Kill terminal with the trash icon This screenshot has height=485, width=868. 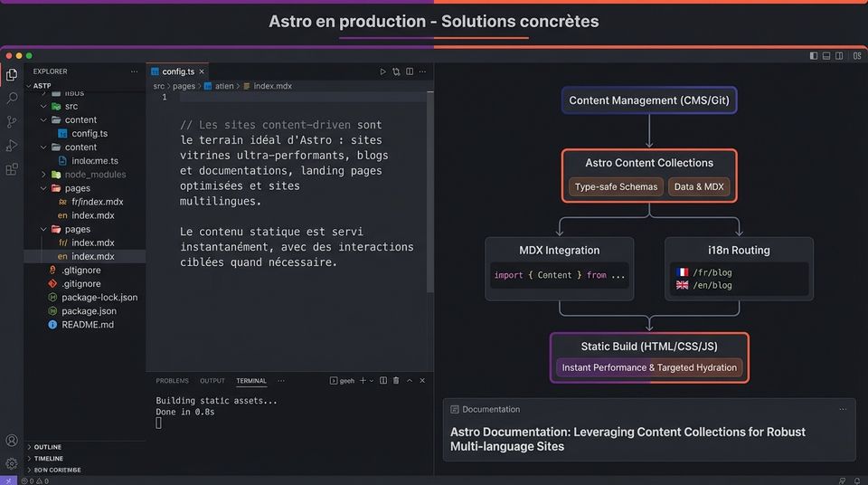coord(396,380)
